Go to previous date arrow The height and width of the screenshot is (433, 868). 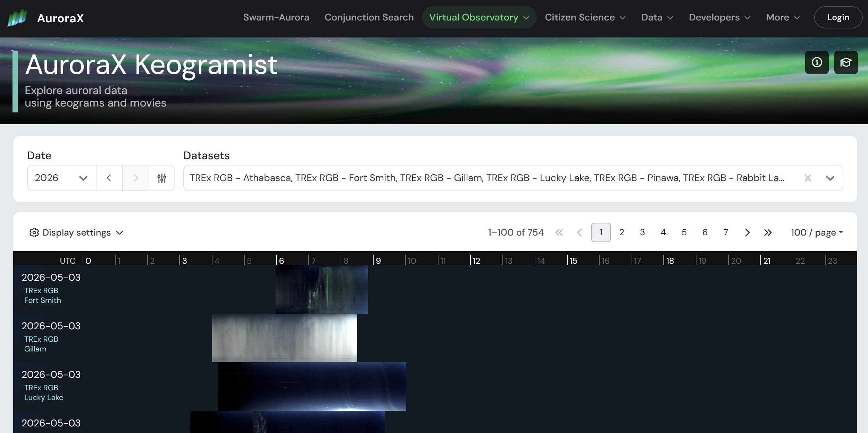[109, 178]
